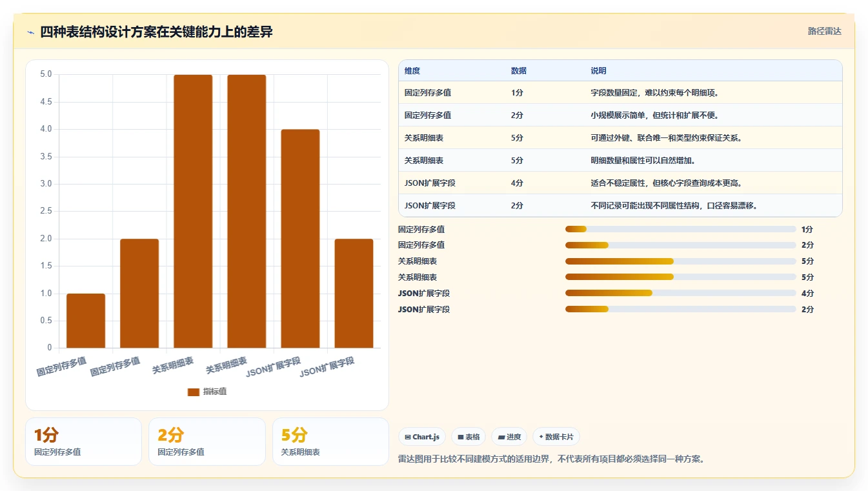Click the 数据 column header
The height and width of the screenshot is (491, 868).
(519, 71)
